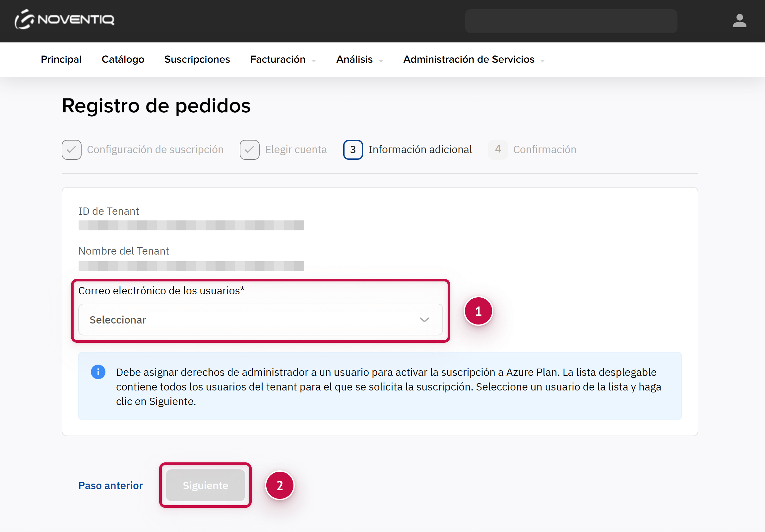Click the checkmark for Configuración de suscripción
This screenshot has width=765, height=532.
point(71,149)
